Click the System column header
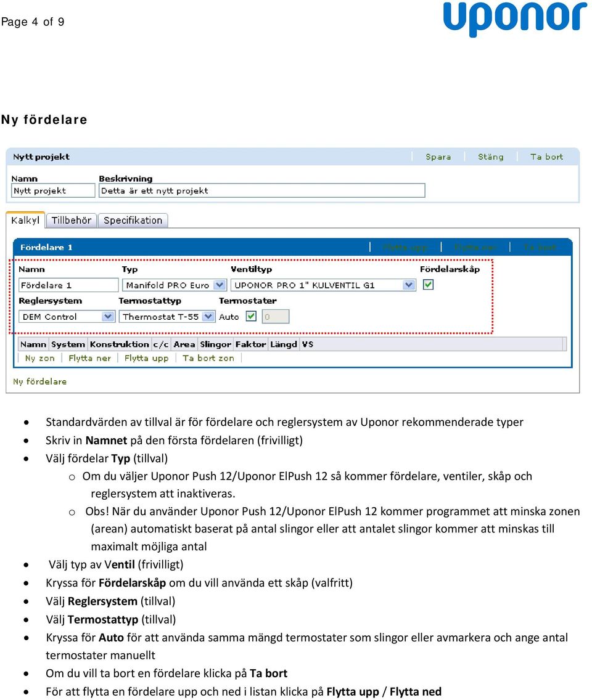Screen dimensions: 592x700 coord(68,344)
